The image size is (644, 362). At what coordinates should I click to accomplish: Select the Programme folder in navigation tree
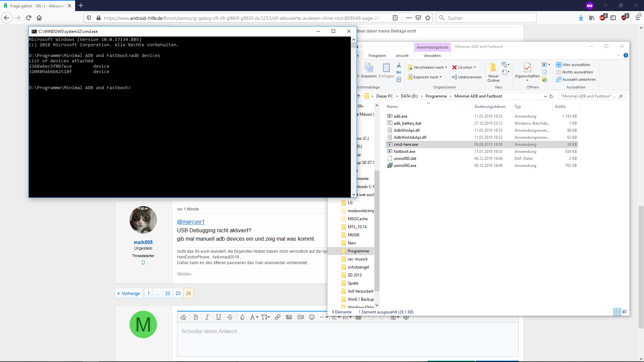[358, 251]
